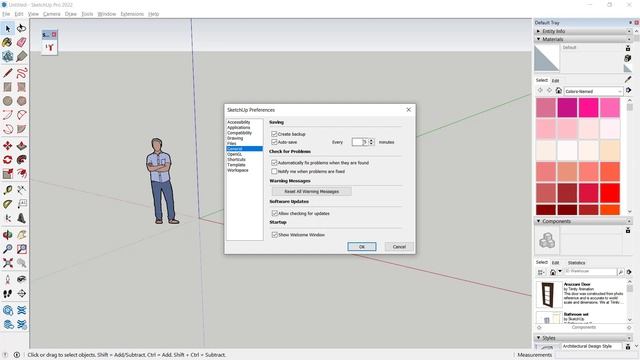Collapse the Components panel
The width and height of the screenshot is (640, 360).
click(x=538, y=221)
